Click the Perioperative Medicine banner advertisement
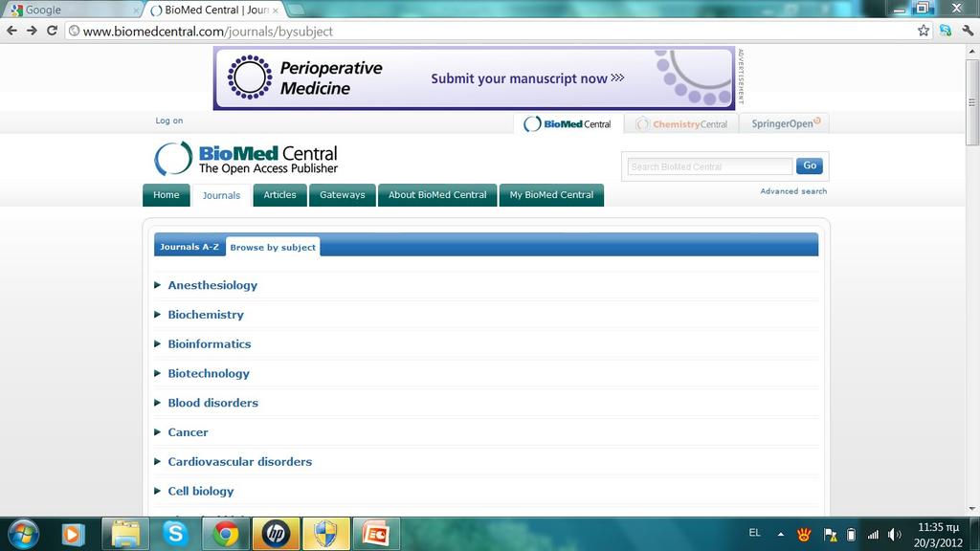Image resolution: width=980 pixels, height=551 pixels. [474, 78]
